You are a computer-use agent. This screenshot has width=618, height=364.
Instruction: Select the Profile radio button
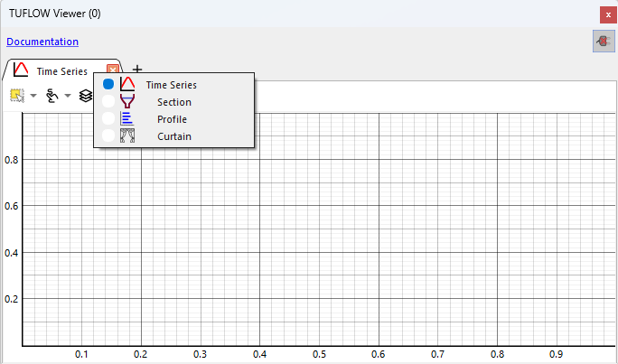[x=108, y=118]
